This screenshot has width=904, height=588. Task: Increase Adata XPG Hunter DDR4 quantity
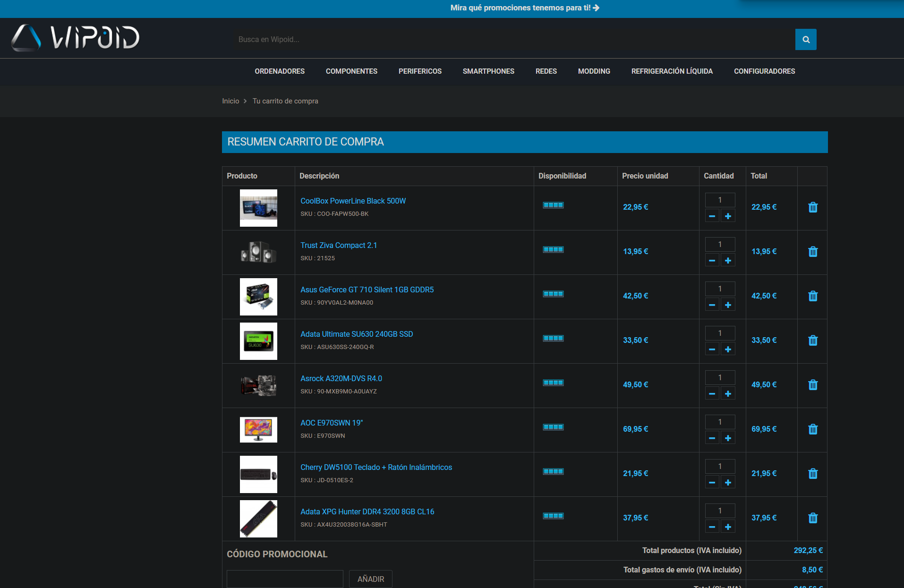pyautogui.click(x=728, y=527)
